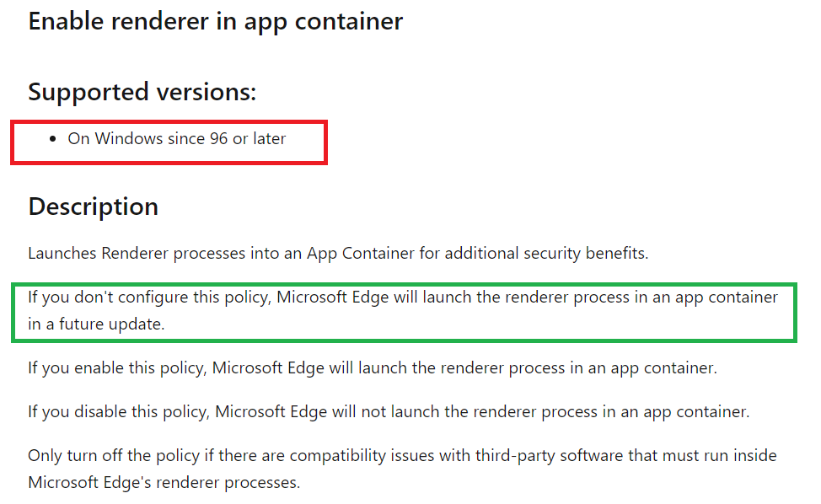Click the "Description" heading
Image resolution: width=821 pixels, height=504 pixels.
(93, 206)
